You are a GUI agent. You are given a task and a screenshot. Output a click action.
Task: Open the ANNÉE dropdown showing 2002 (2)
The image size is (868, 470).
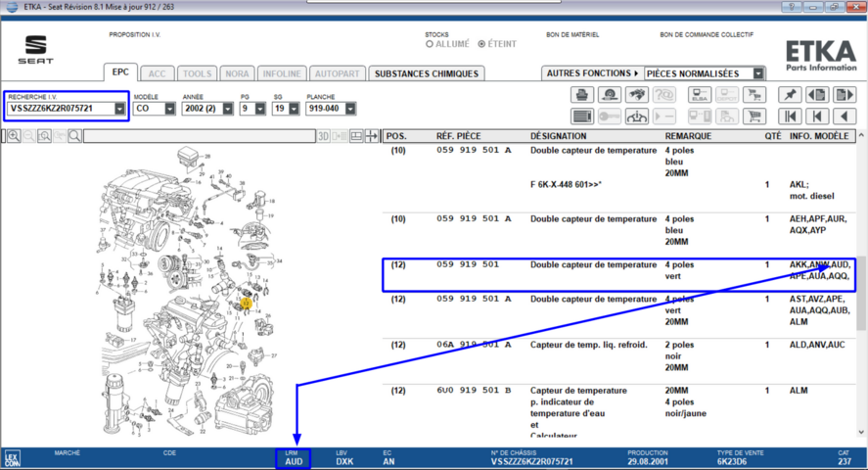click(x=227, y=109)
